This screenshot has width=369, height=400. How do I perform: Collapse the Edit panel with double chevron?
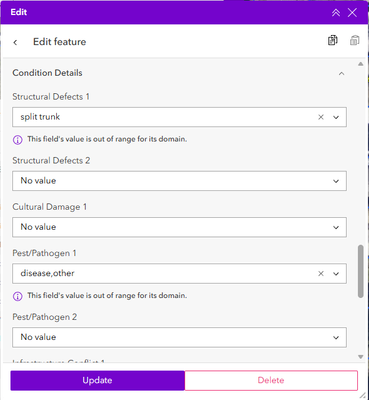(336, 13)
